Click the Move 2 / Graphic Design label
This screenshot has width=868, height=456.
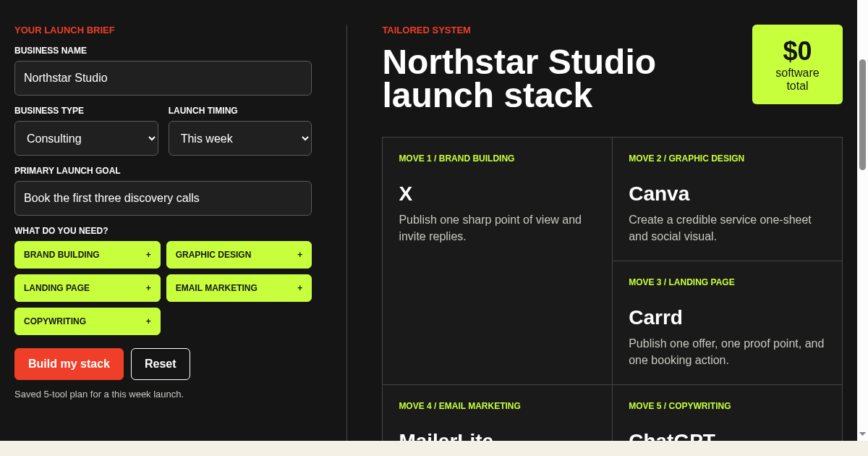686,159
